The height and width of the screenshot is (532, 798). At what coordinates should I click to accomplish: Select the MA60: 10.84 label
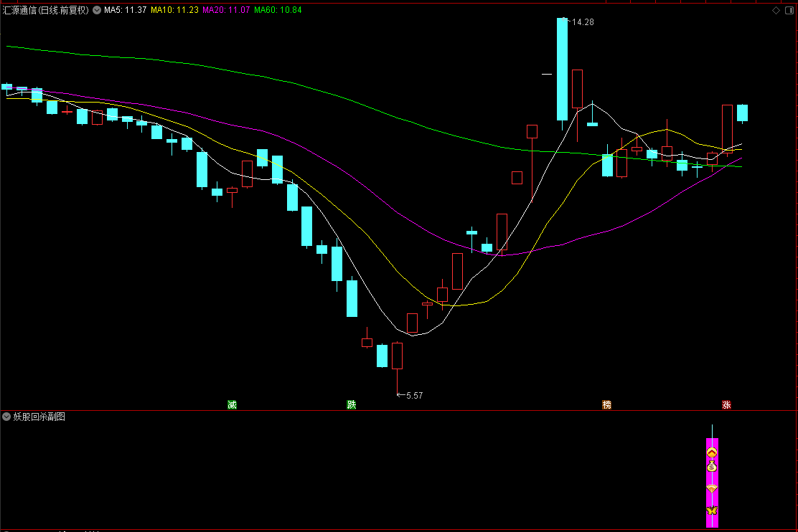coord(278,10)
